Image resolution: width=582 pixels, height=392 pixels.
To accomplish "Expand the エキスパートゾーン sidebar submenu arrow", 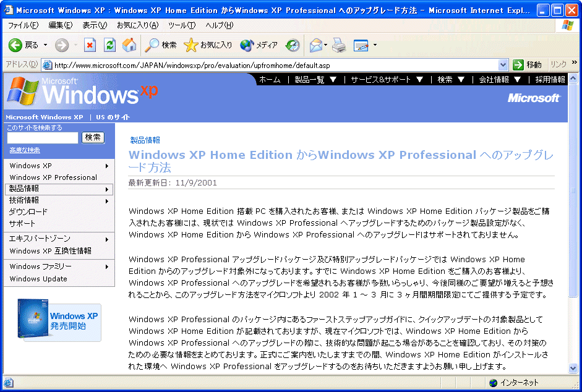I will coord(107,239).
